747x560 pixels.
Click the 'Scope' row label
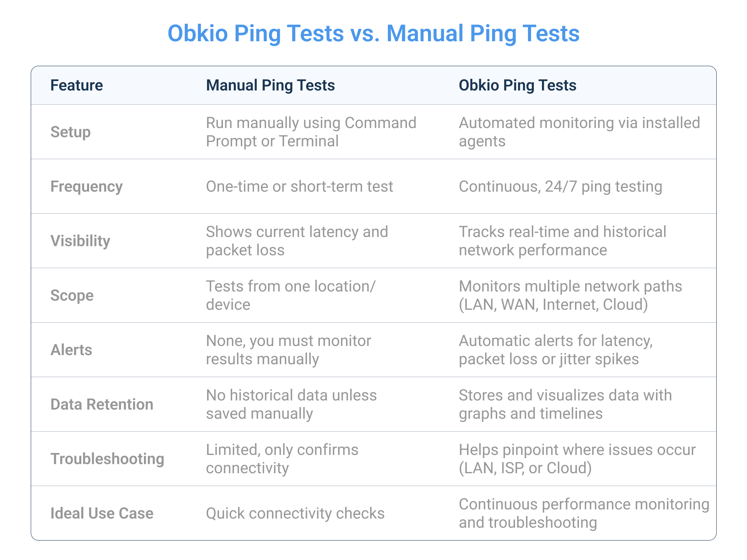tap(72, 295)
